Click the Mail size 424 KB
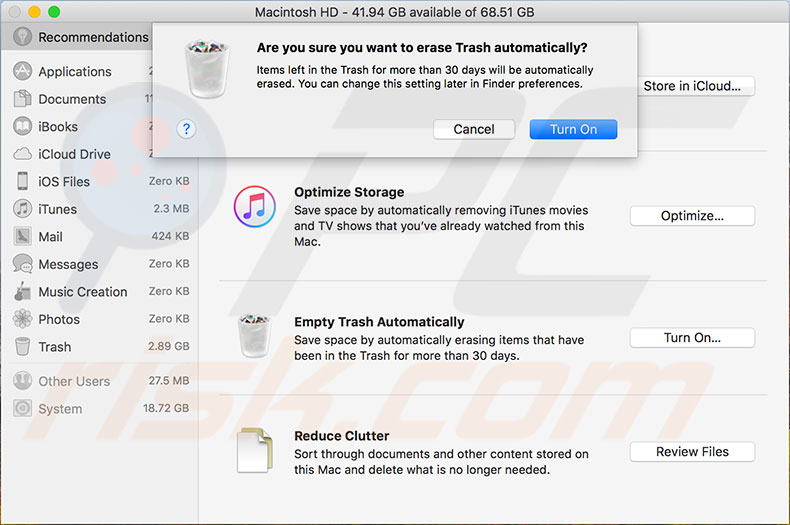Image resolution: width=790 pixels, height=525 pixels. [x=171, y=236]
